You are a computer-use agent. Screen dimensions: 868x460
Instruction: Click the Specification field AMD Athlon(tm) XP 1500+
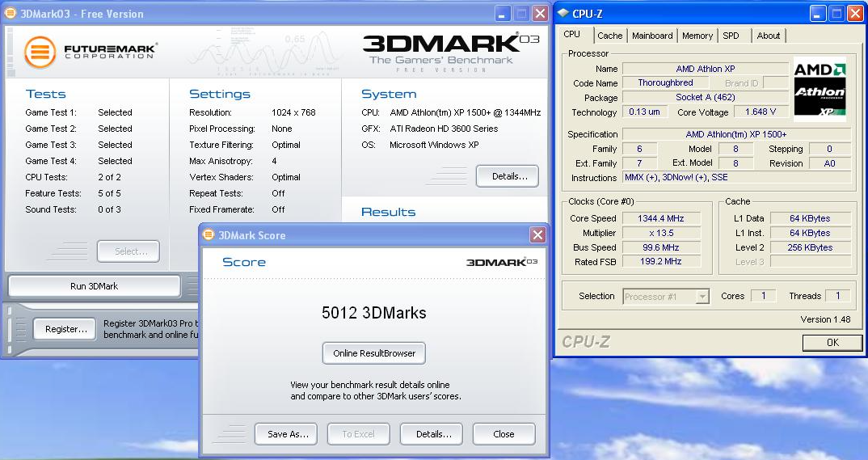click(x=736, y=134)
